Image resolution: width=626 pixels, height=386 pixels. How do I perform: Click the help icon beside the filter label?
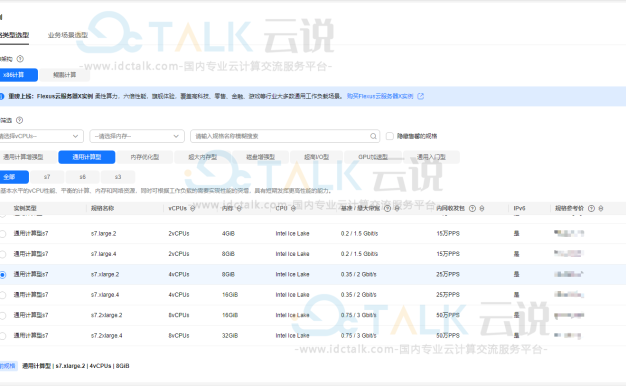[19, 120]
